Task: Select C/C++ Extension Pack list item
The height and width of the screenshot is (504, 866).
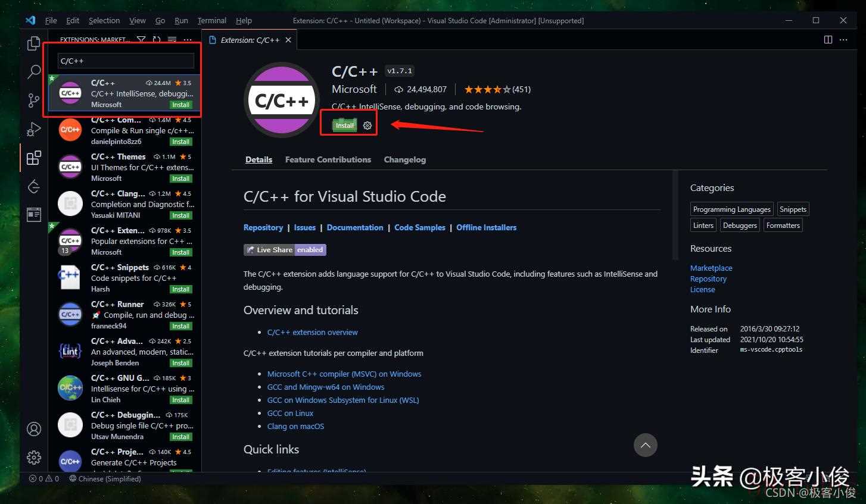Action: [x=124, y=240]
